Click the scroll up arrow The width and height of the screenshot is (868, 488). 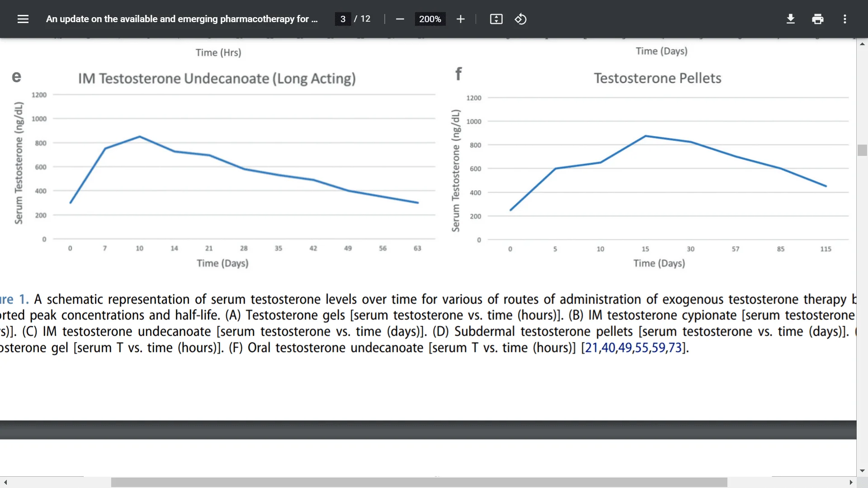point(862,44)
